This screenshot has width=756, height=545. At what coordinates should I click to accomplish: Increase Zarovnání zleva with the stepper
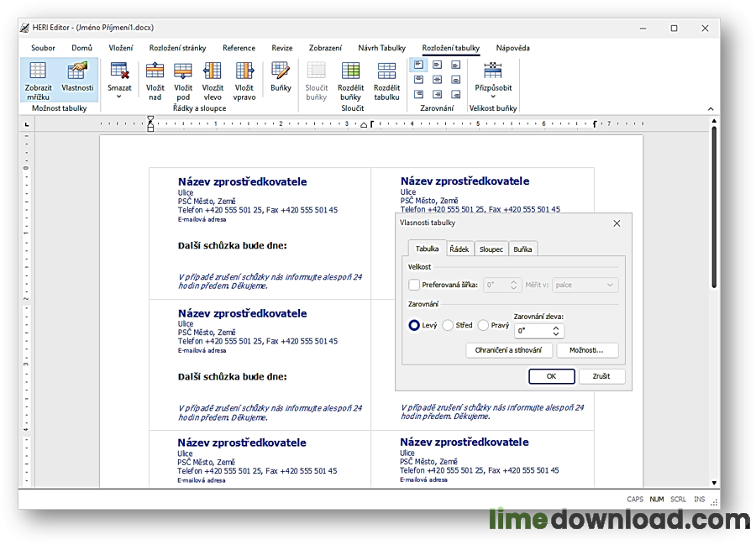[558, 327]
